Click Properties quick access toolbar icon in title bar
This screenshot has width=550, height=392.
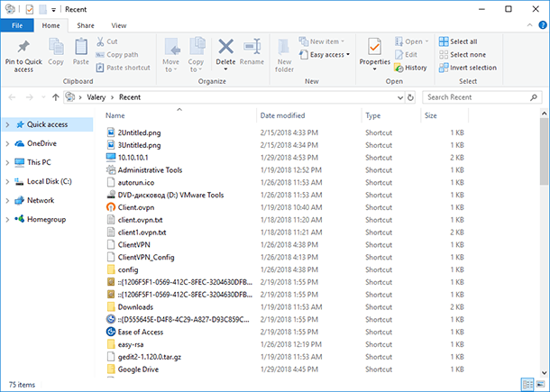[x=30, y=10]
